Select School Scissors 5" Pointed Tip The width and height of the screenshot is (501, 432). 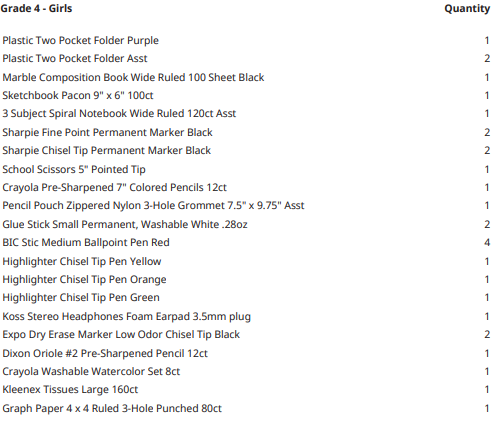tap(74, 170)
